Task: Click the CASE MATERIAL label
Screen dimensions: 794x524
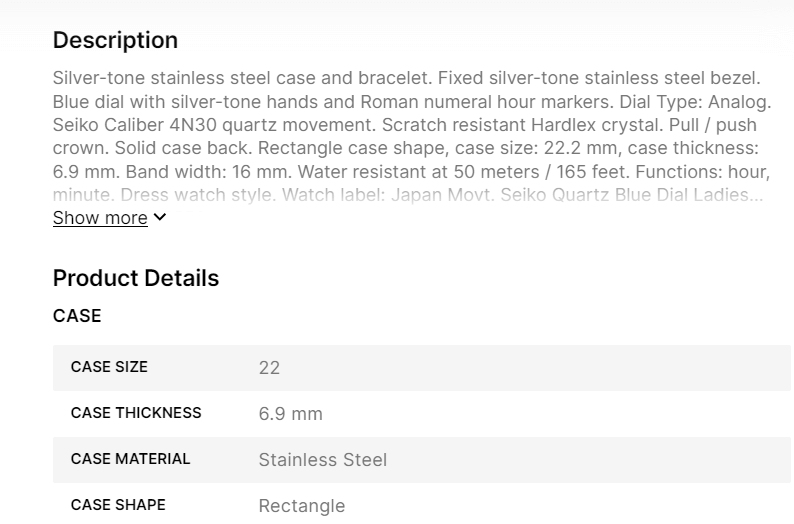Action: (x=130, y=459)
